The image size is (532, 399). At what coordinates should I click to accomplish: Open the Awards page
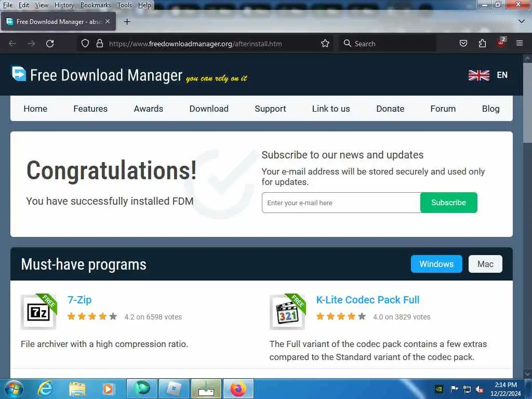148,109
